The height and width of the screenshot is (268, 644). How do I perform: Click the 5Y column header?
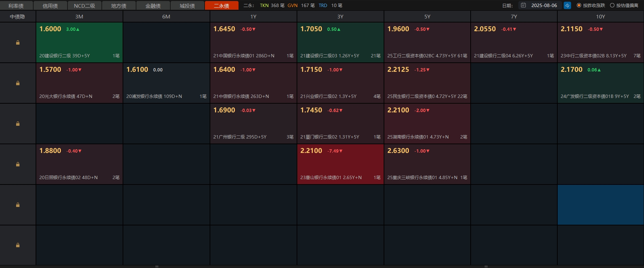[x=427, y=16]
